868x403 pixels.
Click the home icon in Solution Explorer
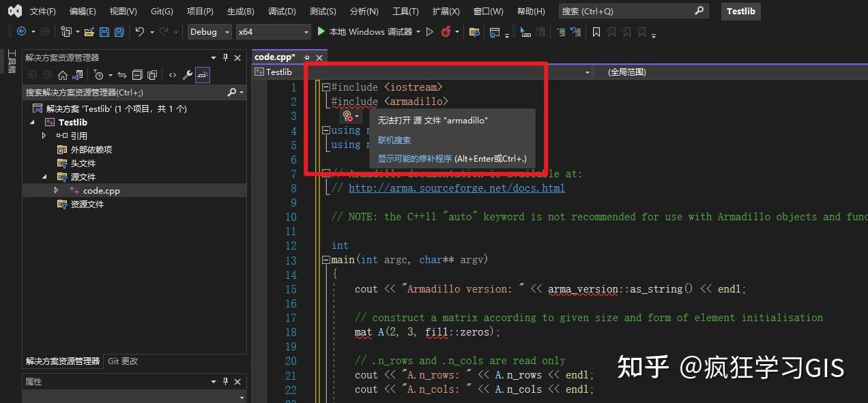click(62, 75)
